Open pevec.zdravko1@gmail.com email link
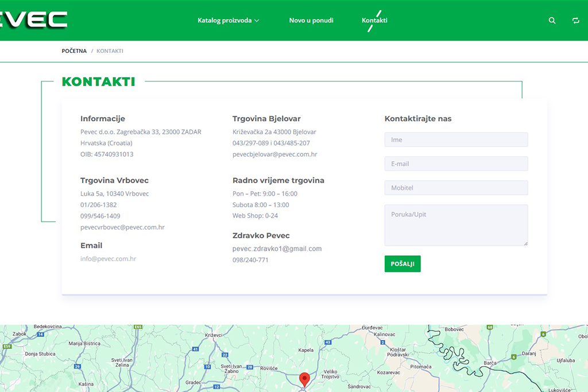 click(277, 249)
